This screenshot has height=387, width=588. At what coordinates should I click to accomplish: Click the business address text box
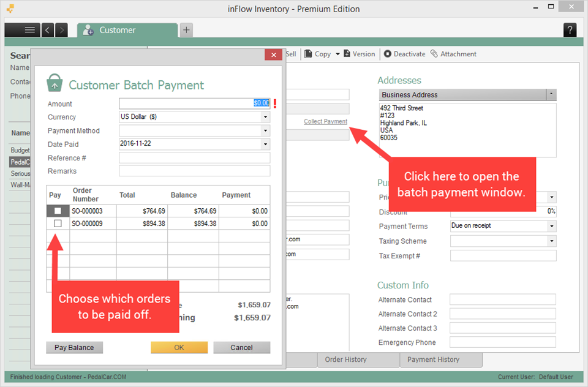467,130
